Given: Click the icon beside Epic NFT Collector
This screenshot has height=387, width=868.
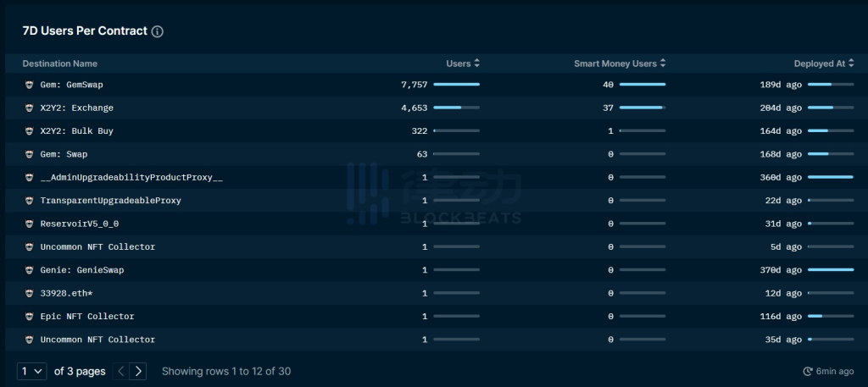Looking at the screenshot, I should [x=30, y=316].
